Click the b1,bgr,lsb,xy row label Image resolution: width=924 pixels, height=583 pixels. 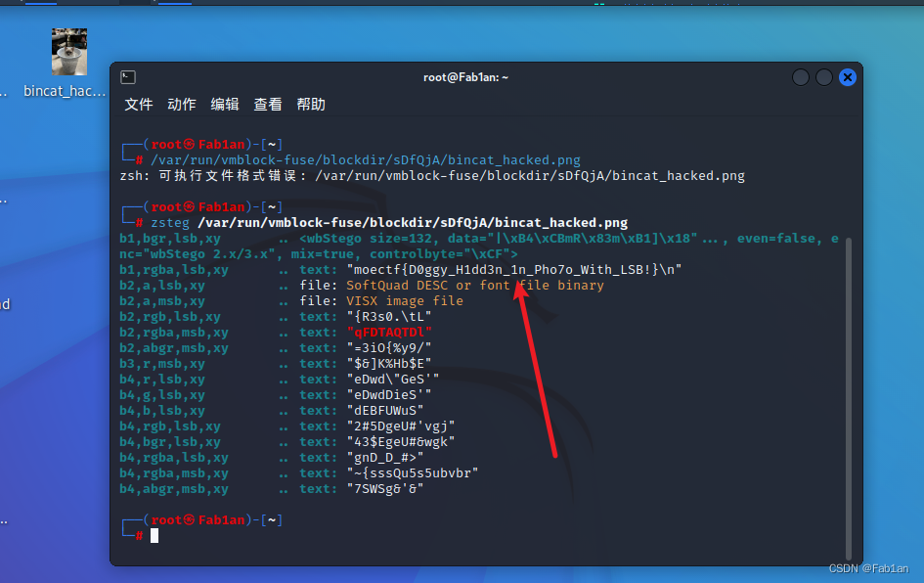point(170,239)
